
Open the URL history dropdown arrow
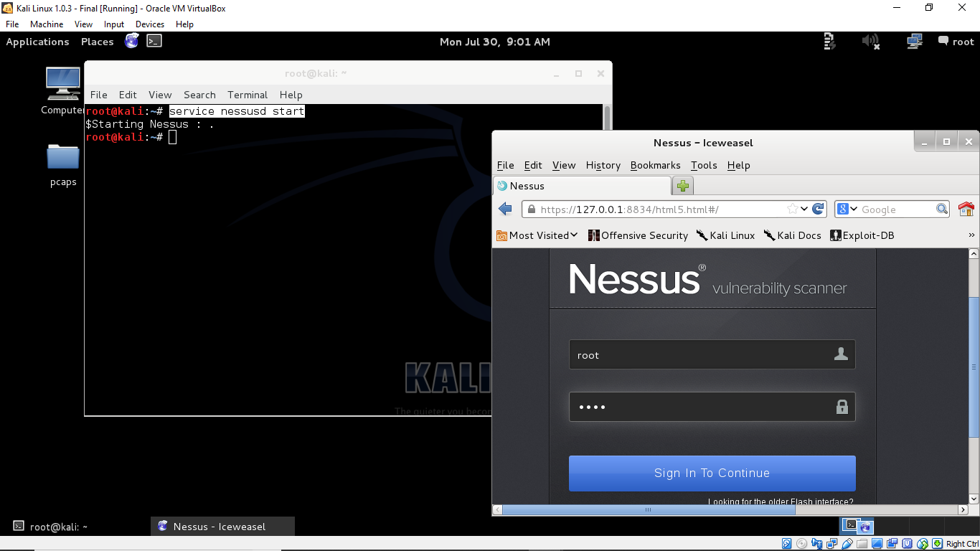coord(805,209)
